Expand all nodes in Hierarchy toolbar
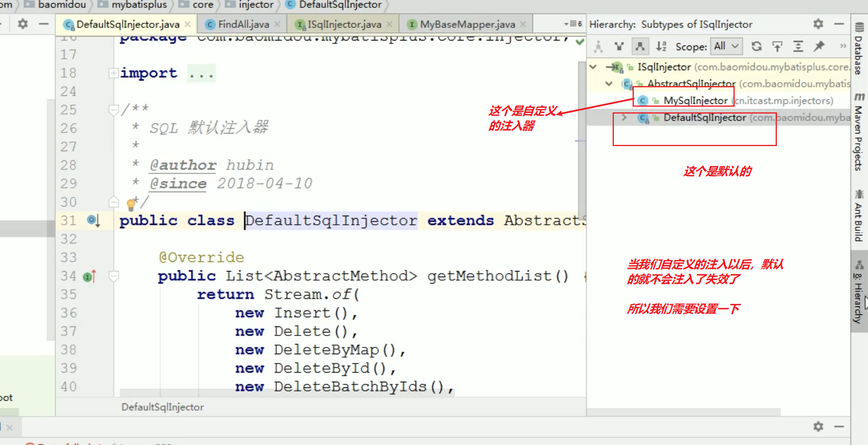Screen dimensions: 868x445 coord(798,46)
